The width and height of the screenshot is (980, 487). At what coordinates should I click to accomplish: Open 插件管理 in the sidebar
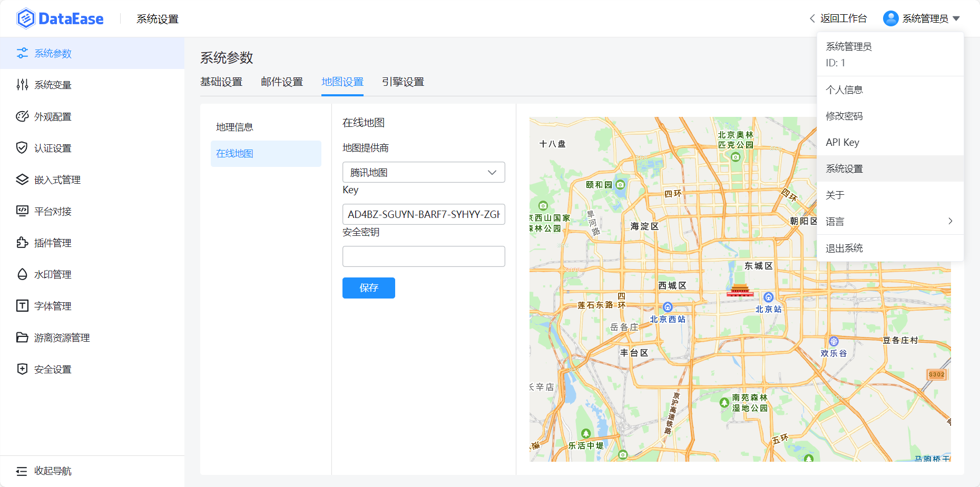click(92, 243)
